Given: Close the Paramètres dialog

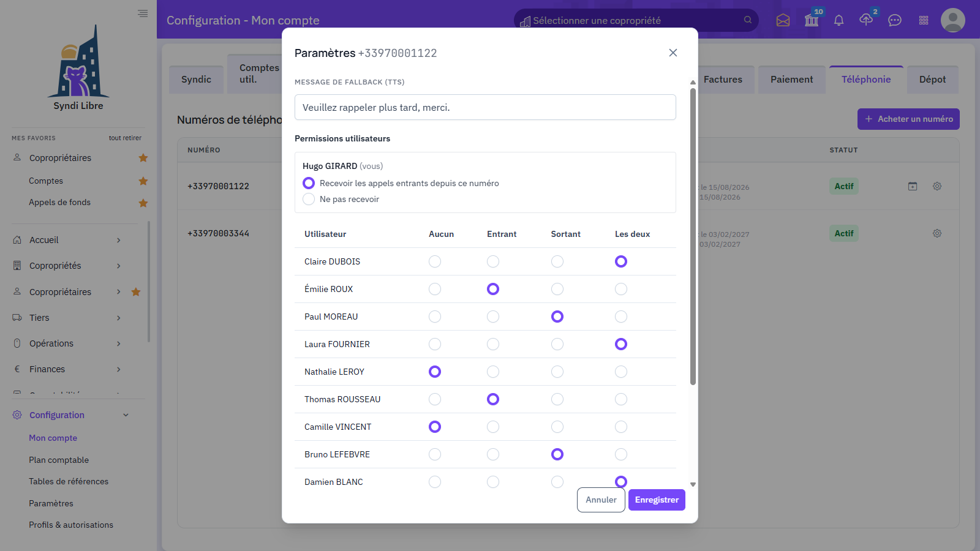Looking at the screenshot, I should [673, 53].
